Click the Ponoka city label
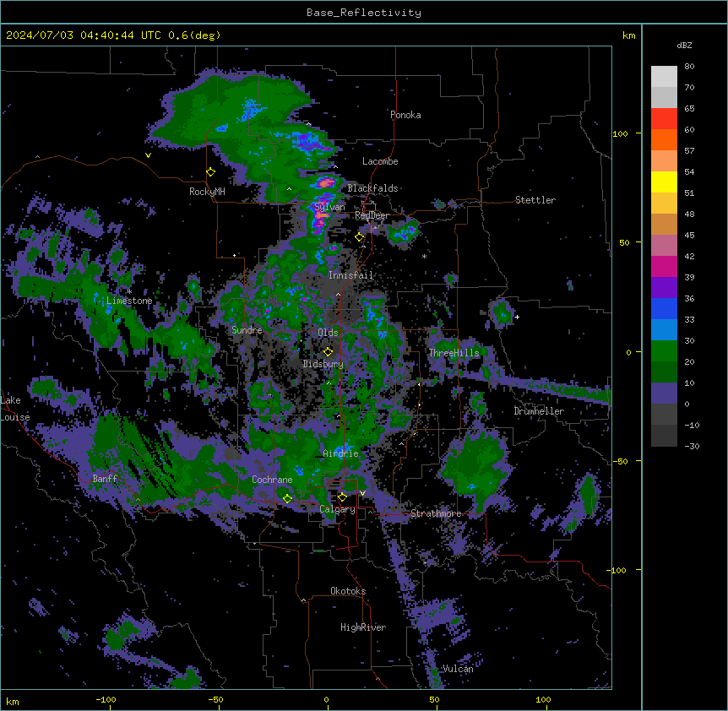 coord(405,115)
